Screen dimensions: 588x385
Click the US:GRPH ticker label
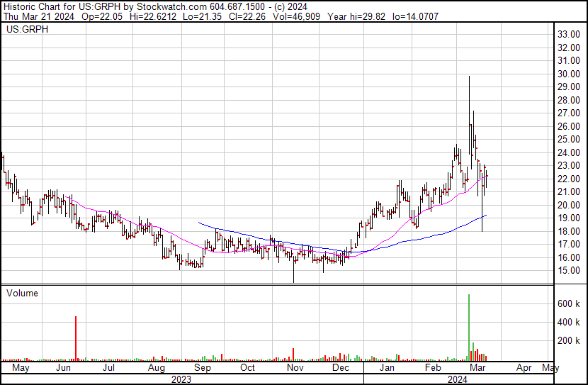point(23,30)
